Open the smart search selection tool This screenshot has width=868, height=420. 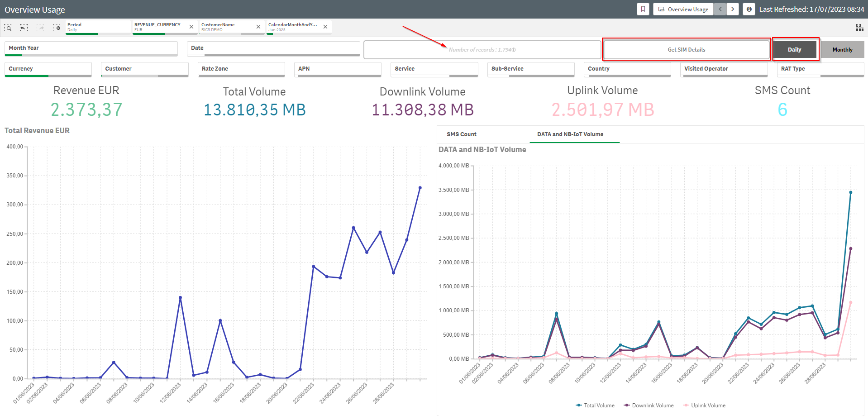point(8,28)
